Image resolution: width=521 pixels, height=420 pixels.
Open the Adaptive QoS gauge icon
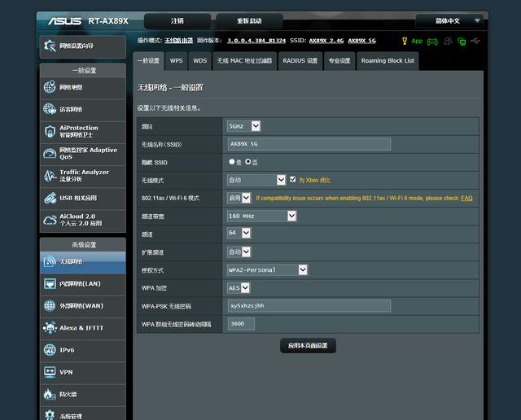[49, 153]
